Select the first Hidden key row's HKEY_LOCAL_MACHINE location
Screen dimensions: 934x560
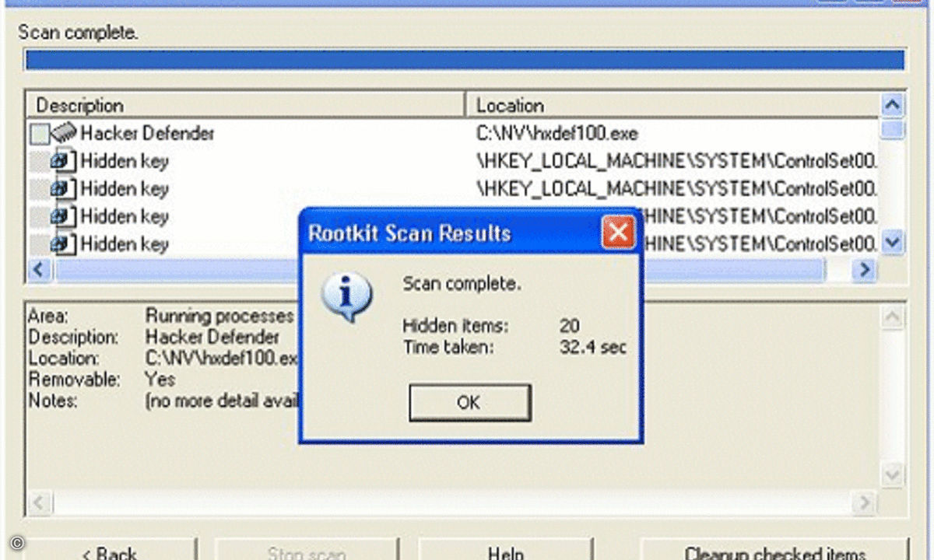(x=676, y=161)
